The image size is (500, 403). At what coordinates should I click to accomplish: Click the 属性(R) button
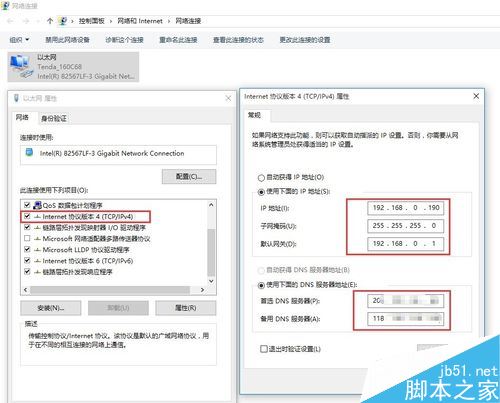(186, 308)
